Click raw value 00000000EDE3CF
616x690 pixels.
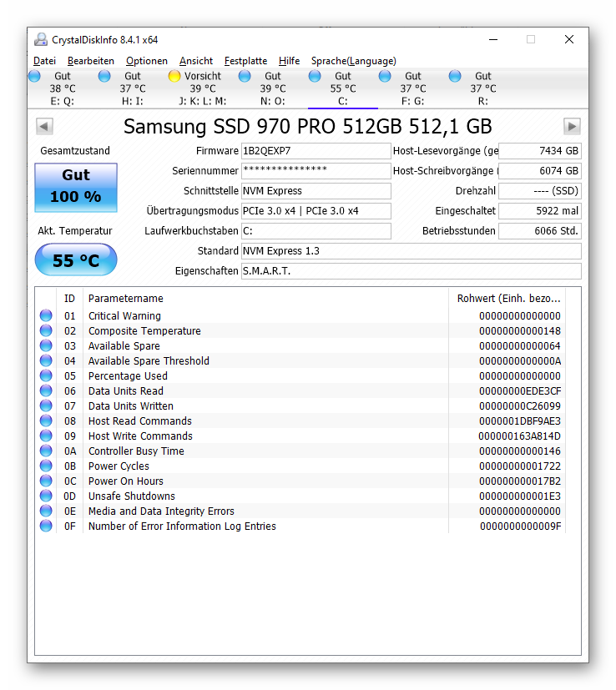(x=520, y=391)
